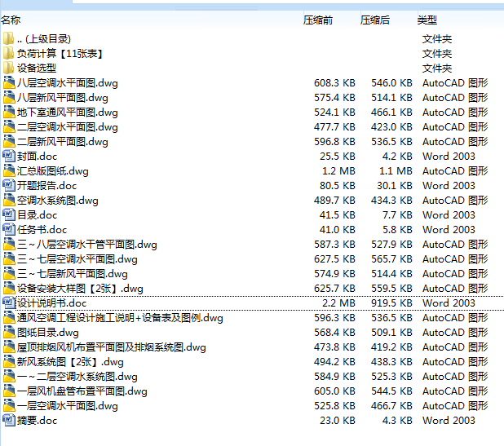Click the Word icon of 摘要.doc

click(9, 420)
